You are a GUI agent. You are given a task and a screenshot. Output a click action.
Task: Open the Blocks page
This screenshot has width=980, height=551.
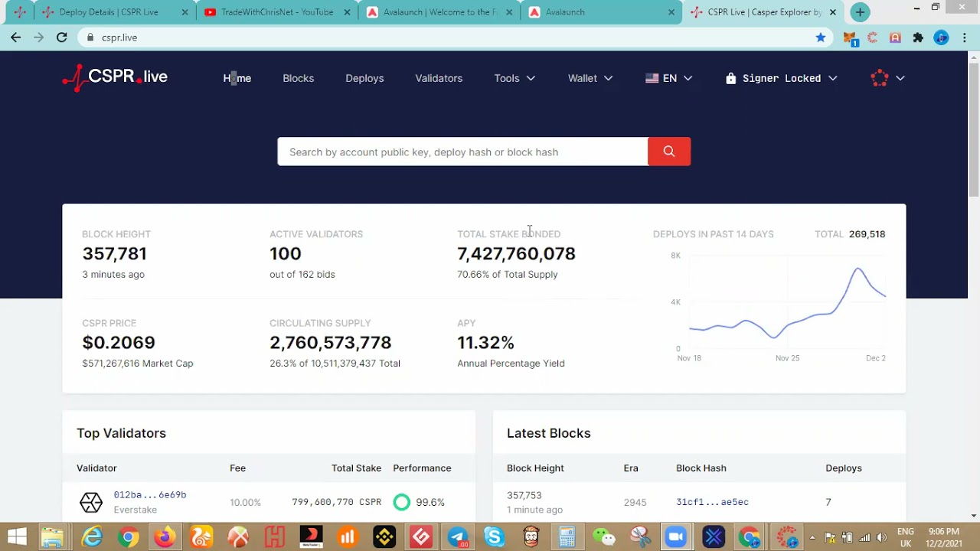tap(298, 78)
